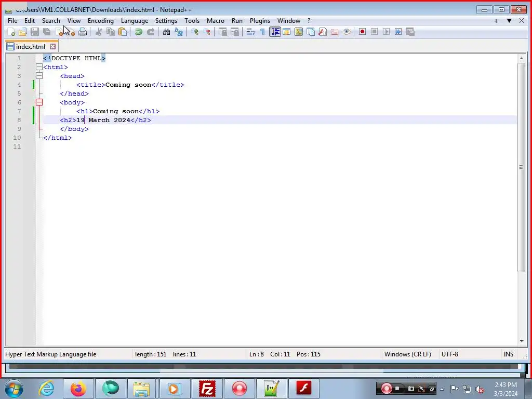
Task: Click the vertical scrollbar down arrow
Action: 522,341
